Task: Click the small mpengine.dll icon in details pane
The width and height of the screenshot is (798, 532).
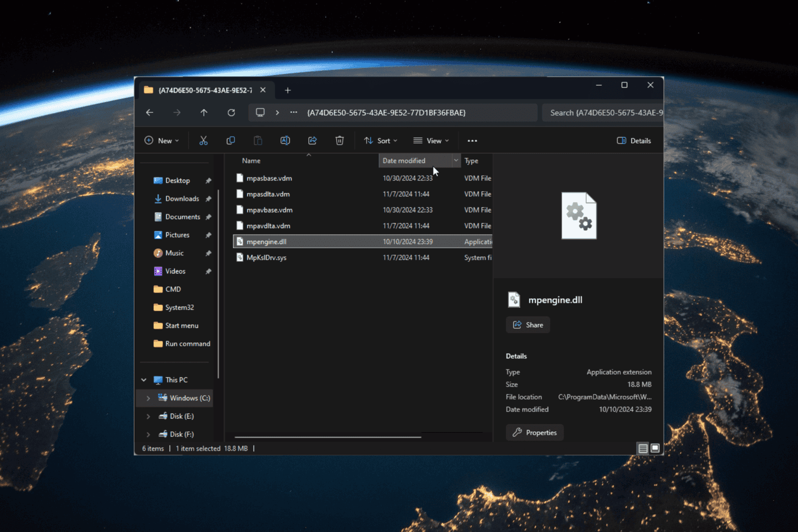Action: pyautogui.click(x=514, y=300)
